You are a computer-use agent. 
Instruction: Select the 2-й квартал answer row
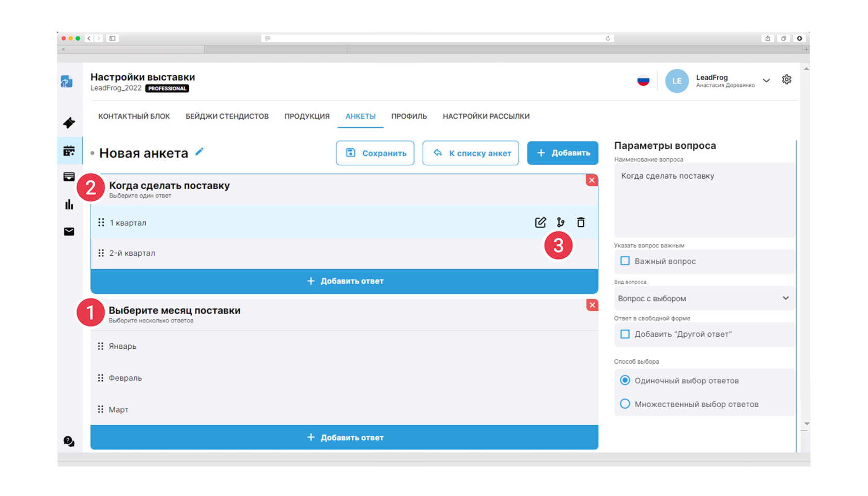(345, 253)
